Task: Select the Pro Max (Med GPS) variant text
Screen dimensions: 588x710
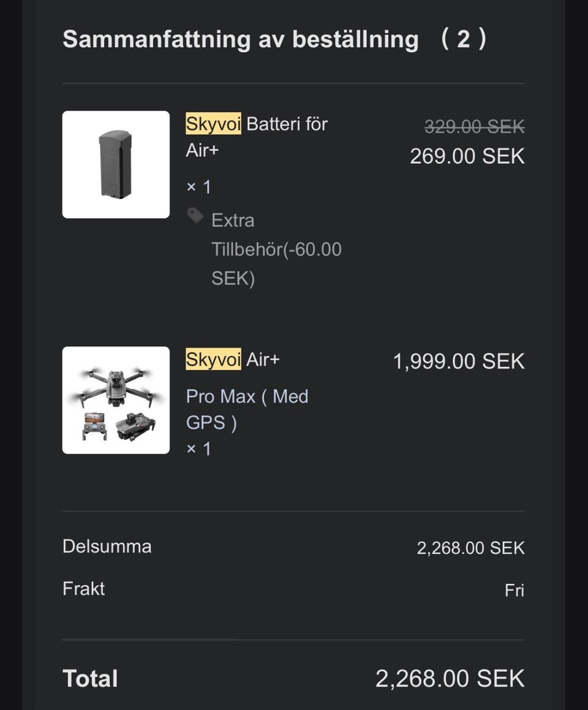Action: pyautogui.click(x=247, y=409)
